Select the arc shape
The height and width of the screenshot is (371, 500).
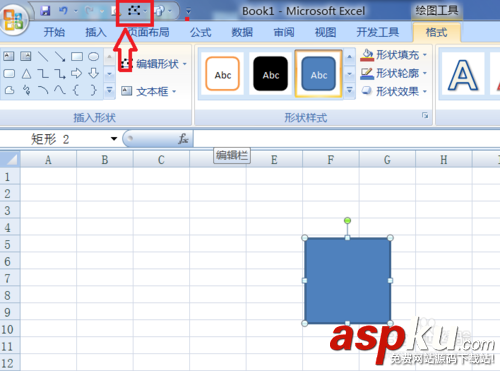click(x=43, y=90)
